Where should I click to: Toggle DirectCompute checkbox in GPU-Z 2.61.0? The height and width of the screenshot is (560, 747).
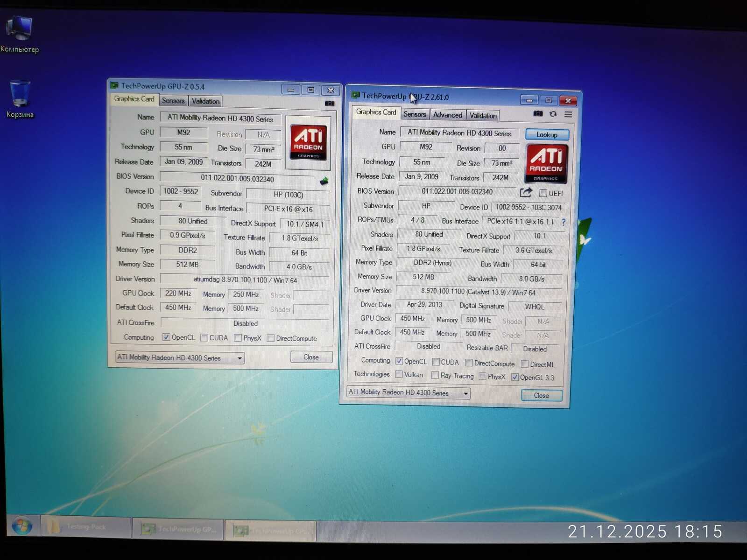click(469, 363)
